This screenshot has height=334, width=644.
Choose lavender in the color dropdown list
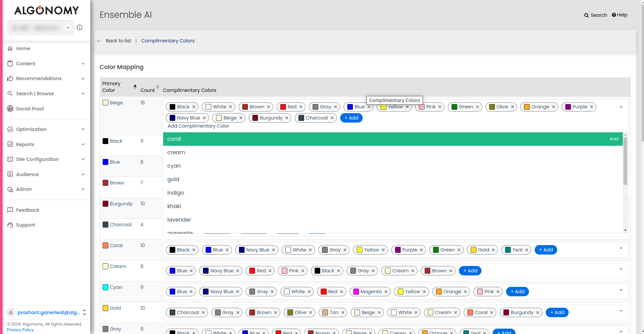(393, 220)
